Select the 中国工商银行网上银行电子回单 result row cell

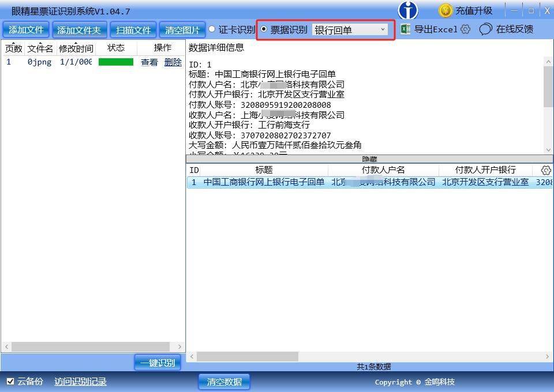tap(264, 182)
